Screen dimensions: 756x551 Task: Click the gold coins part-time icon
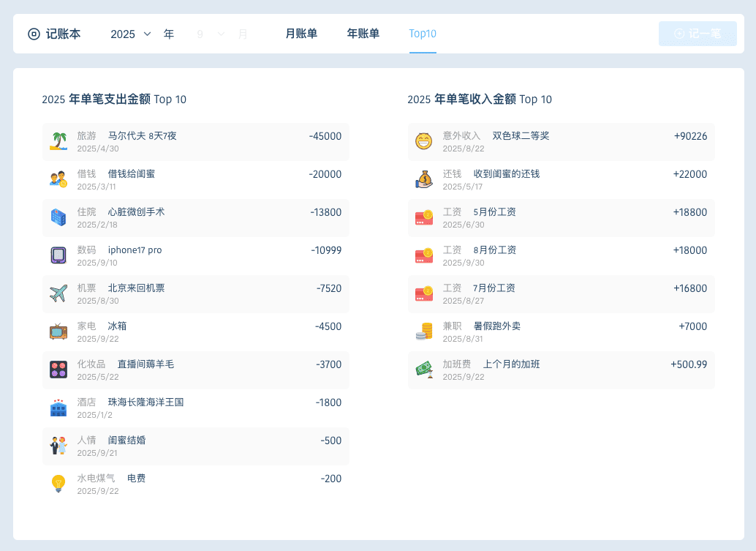(424, 331)
